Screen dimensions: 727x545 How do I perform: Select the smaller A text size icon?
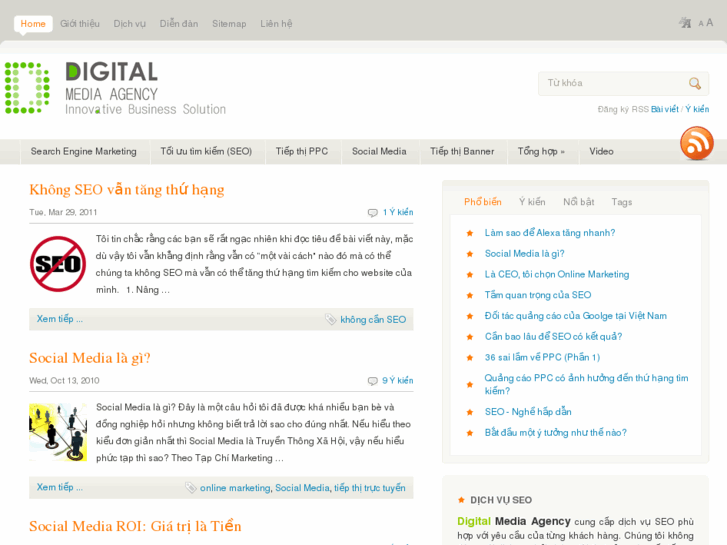[x=700, y=24]
